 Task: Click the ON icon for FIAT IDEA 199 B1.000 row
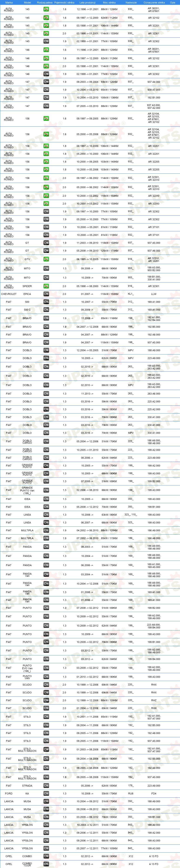(x=46, y=507)
